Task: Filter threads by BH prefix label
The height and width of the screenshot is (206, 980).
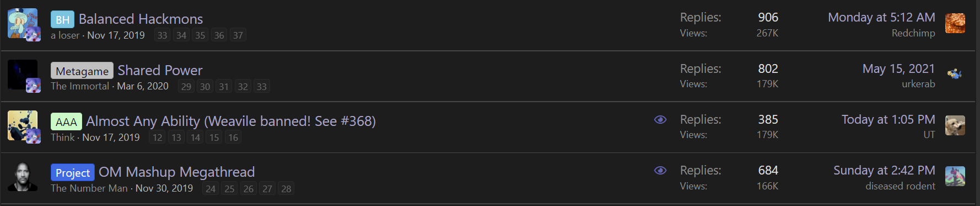Action: [62, 20]
